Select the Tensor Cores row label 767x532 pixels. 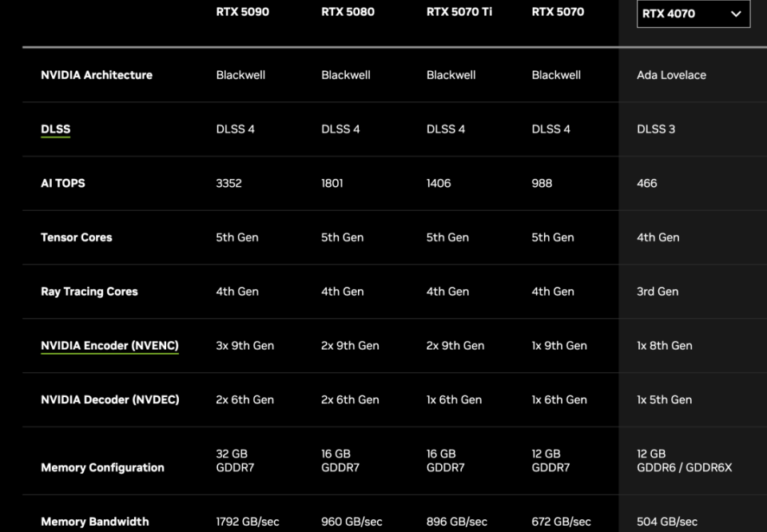(77, 237)
